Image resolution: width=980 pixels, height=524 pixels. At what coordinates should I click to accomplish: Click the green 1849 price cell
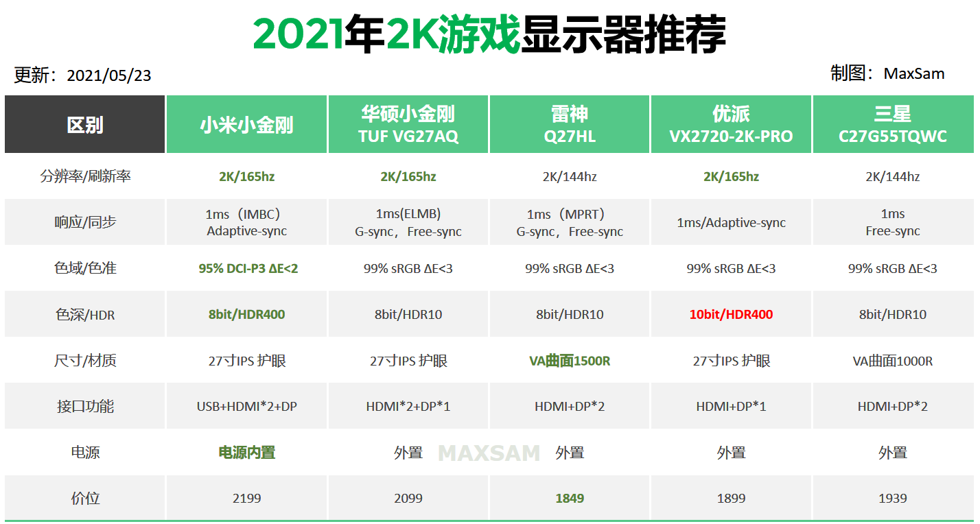(570, 498)
